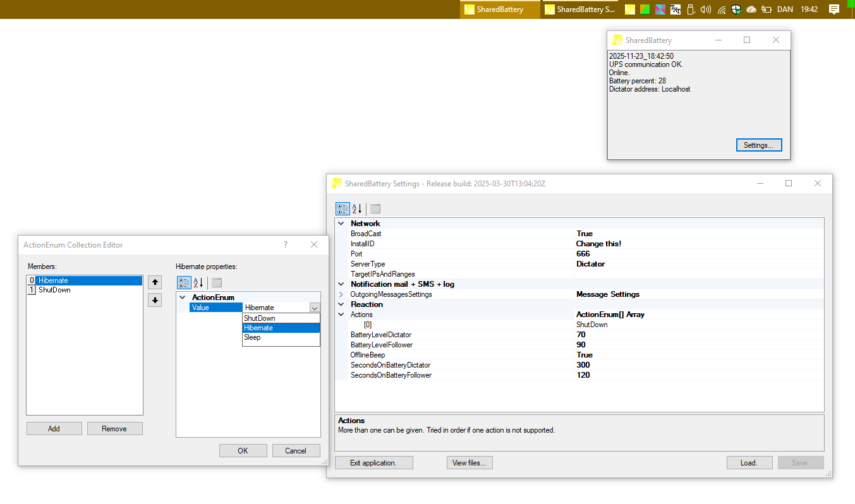Open USB safely remove hardware tray icon
Screen dimensions: 855x504
pos(691,9)
